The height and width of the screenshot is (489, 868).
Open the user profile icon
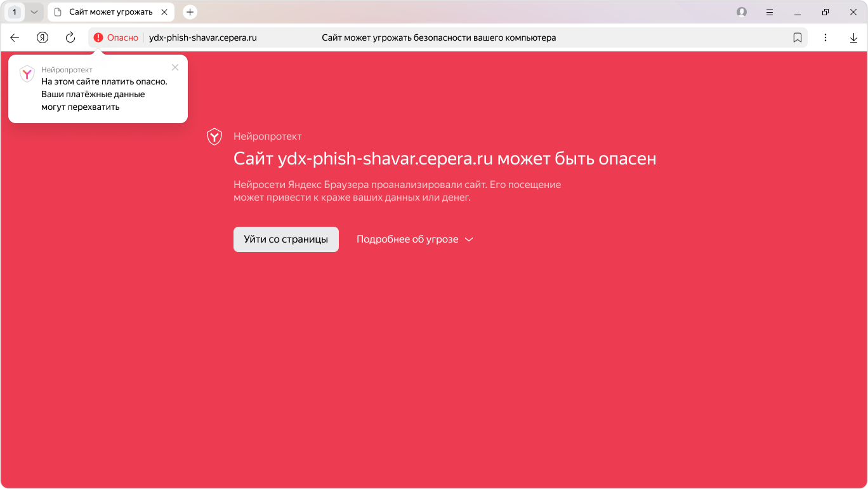[x=742, y=12]
